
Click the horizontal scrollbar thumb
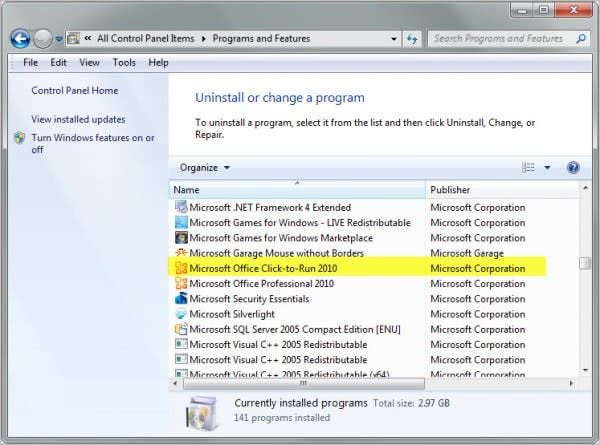pyautogui.click(x=304, y=383)
